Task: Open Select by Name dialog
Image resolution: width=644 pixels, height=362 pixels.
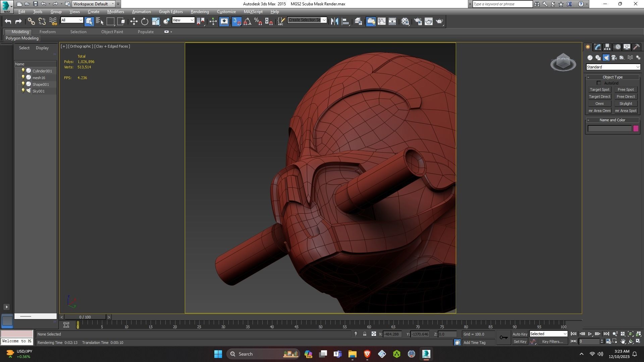Action: pyautogui.click(x=100, y=21)
